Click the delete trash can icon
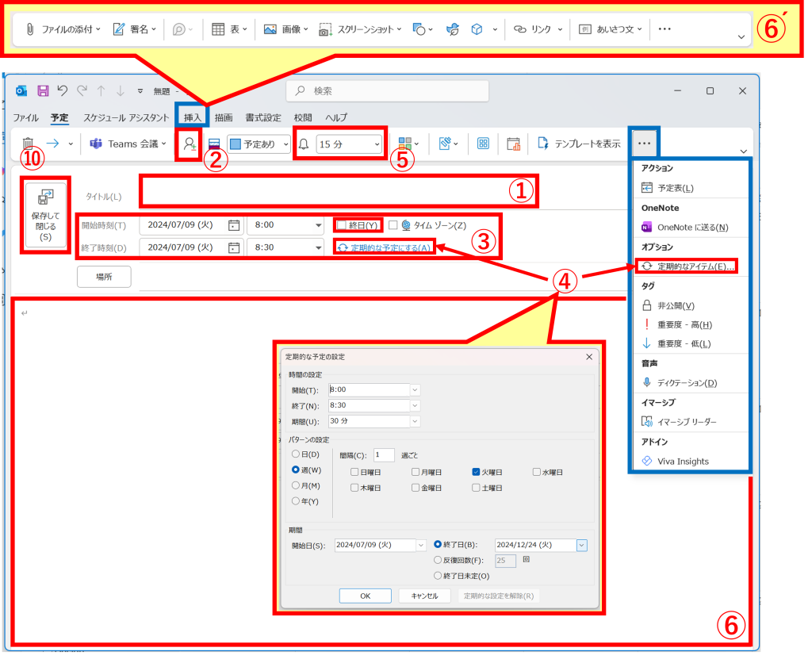 point(28,144)
